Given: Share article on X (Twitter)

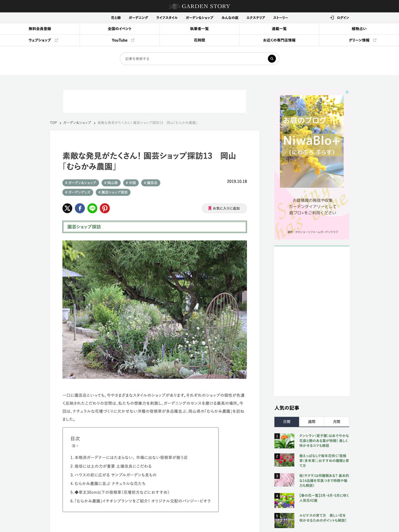Looking at the screenshot, I should (67, 208).
